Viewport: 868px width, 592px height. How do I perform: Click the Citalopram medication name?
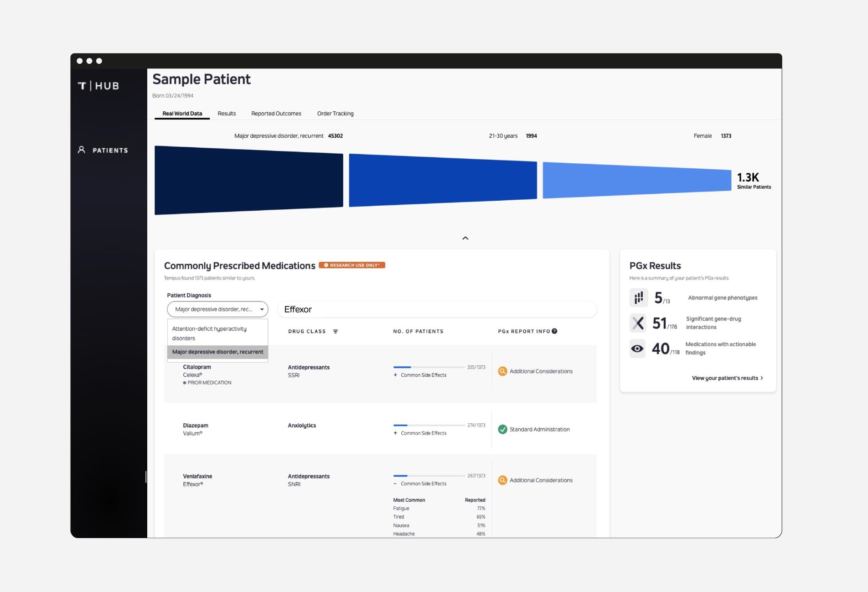tap(197, 367)
